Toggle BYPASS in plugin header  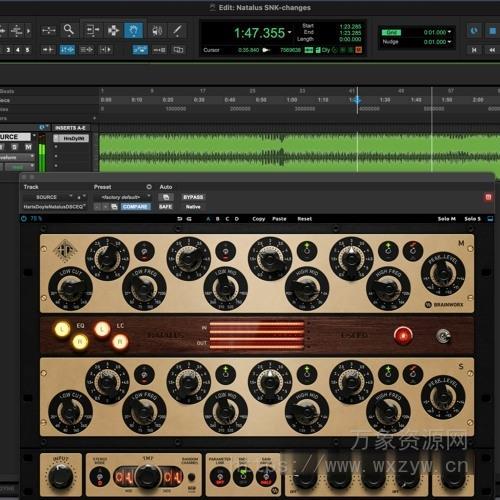click(x=193, y=197)
